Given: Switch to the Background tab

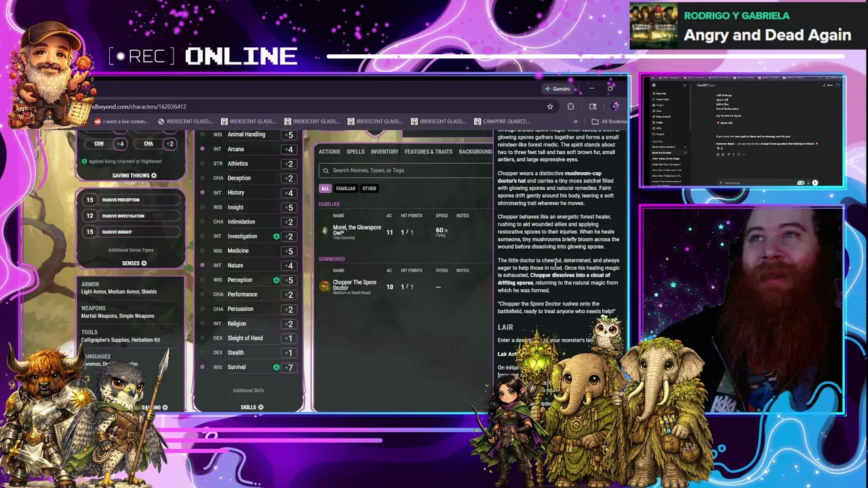Looking at the screenshot, I should (475, 152).
